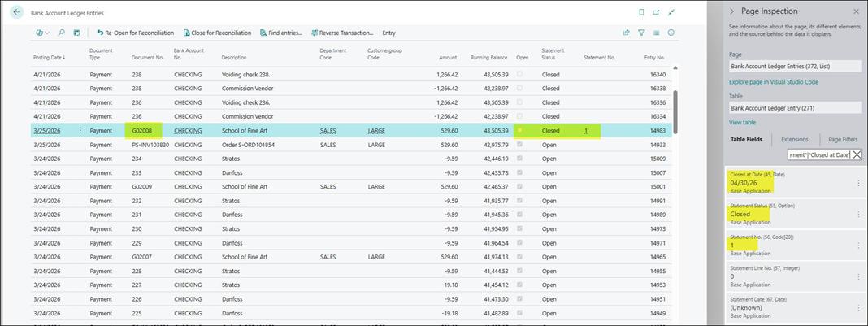
Task: Switch to the Table Fields tab
Action: pyautogui.click(x=746, y=140)
